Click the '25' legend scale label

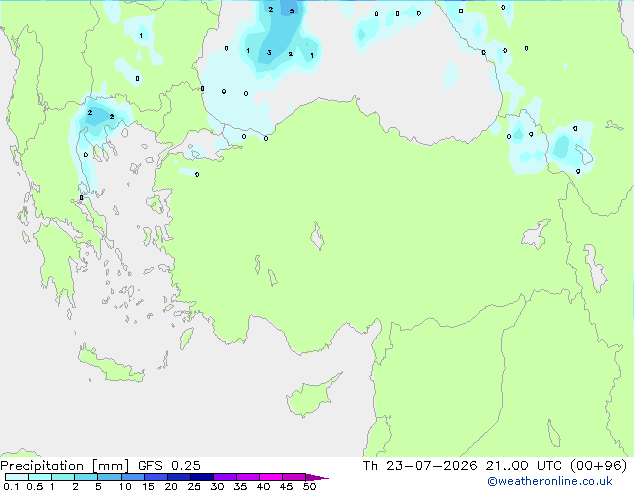tap(194, 486)
